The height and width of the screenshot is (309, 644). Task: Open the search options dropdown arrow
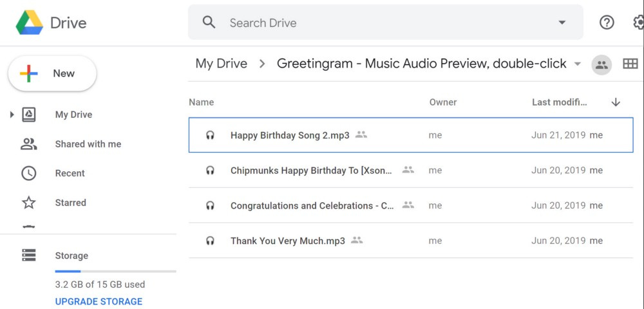[562, 23]
